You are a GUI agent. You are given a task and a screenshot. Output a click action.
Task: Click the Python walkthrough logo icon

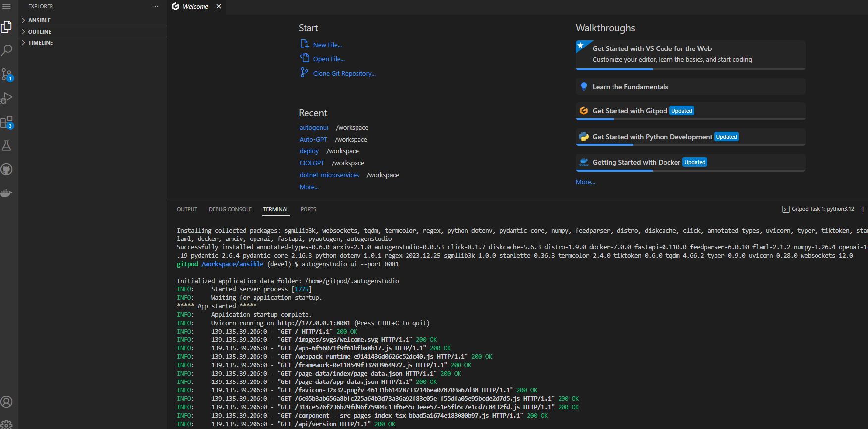(584, 137)
